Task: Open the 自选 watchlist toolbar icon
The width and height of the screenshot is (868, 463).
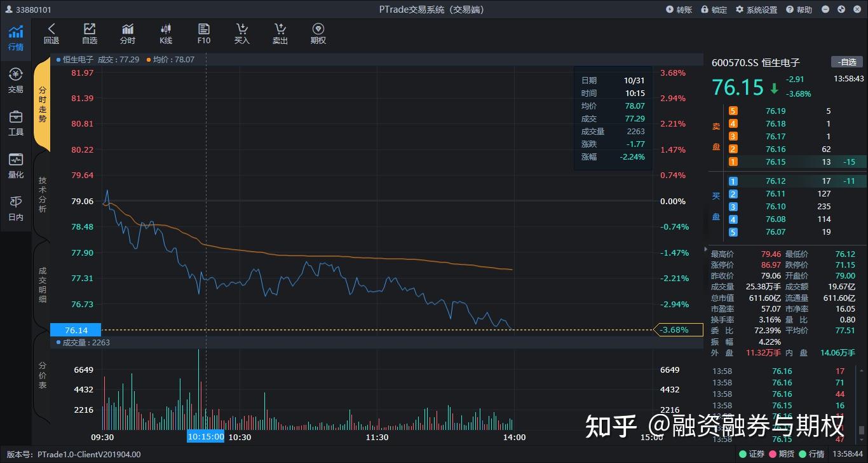Action: click(90, 34)
